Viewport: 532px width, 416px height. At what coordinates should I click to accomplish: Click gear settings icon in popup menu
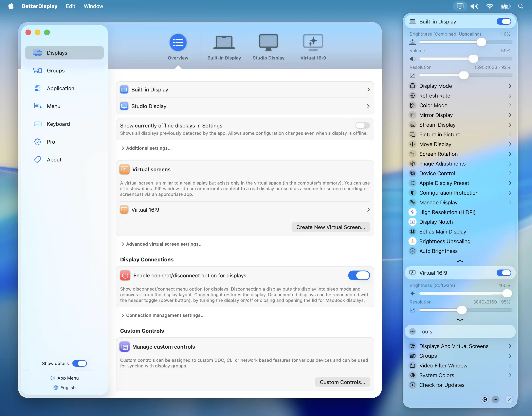pyautogui.click(x=485, y=399)
